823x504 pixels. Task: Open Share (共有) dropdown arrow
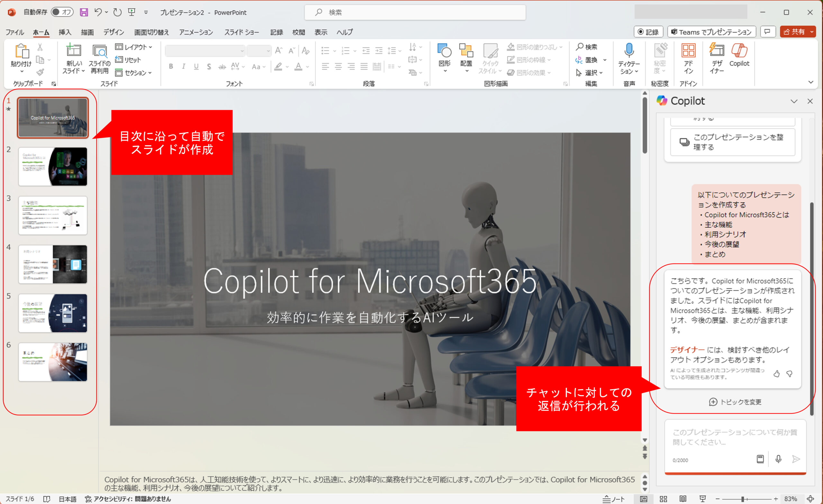(812, 32)
